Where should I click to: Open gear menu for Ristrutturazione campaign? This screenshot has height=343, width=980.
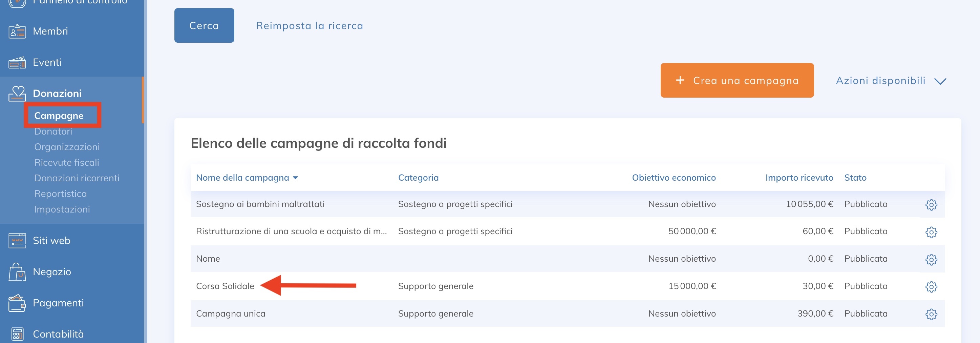pyautogui.click(x=932, y=231)
